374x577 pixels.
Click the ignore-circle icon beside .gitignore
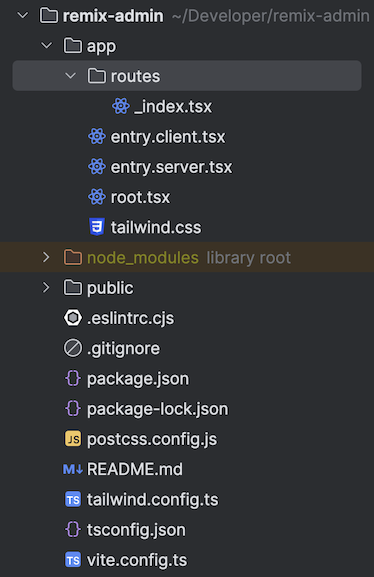click(73, 348)
